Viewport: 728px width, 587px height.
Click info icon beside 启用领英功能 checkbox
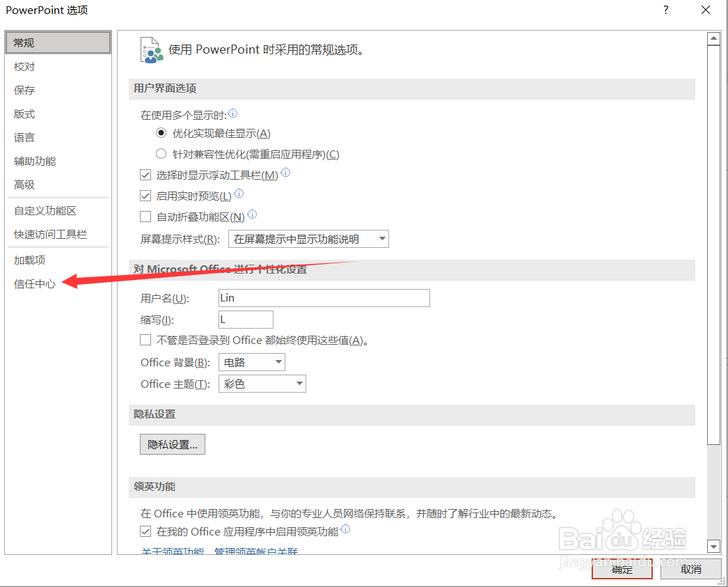tap(345, 529)
